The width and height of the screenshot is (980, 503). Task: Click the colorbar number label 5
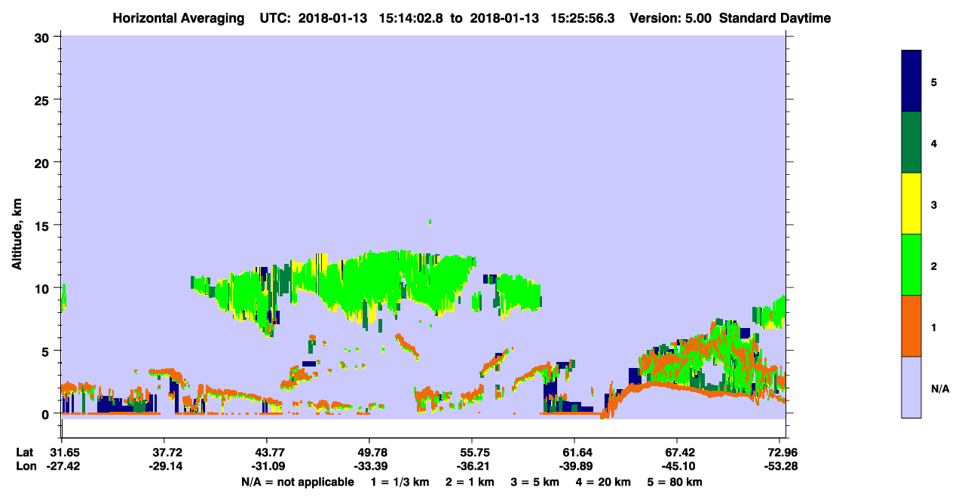(x=934, y=82)
